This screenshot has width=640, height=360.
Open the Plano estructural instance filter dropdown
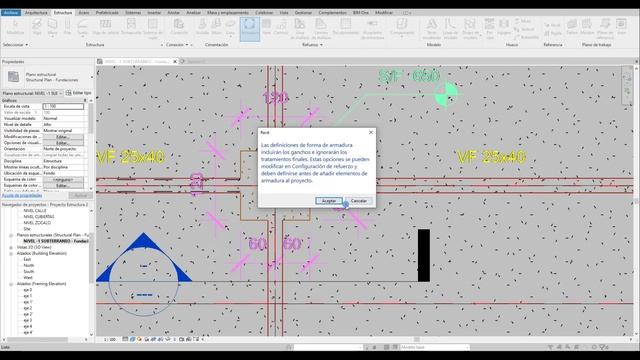pos(32,93)
